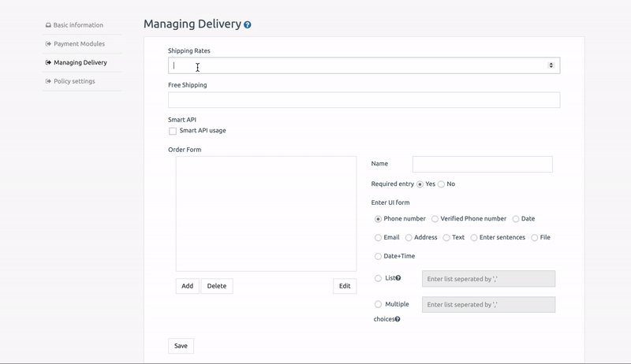The width and height of the screenshot is (631, 364).
Task: Go to Policy settings in sidebar
Action: point(74,81)
